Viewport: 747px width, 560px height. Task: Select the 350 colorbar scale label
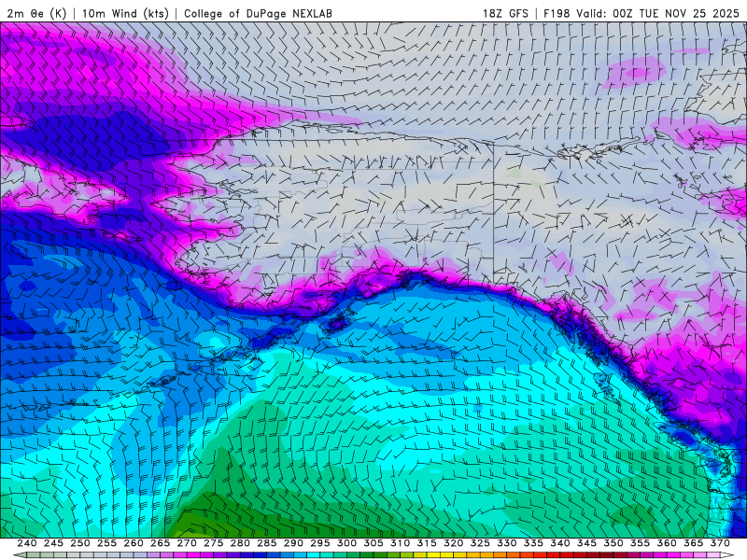[x=613, y=543]
